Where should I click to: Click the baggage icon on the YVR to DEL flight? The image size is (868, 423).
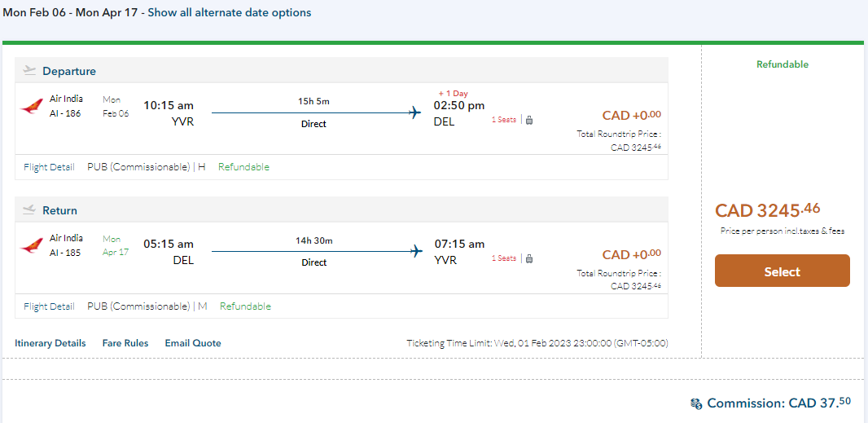point(529,120)
